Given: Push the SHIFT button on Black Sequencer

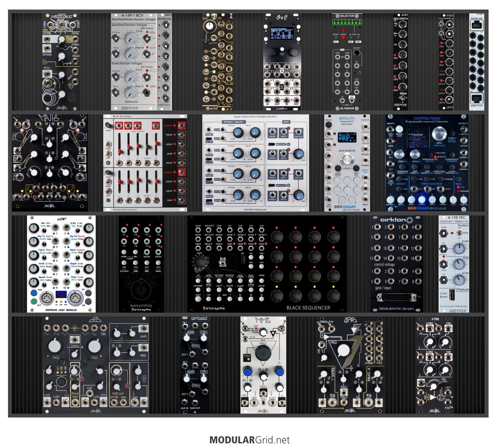Looking at the screenshot, I should pos(198,299).
